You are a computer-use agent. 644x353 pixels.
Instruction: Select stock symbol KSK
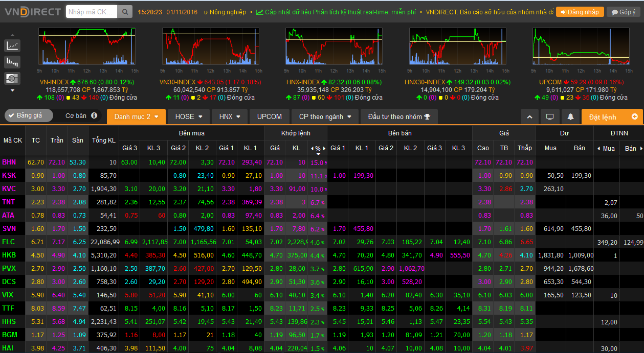9,175
